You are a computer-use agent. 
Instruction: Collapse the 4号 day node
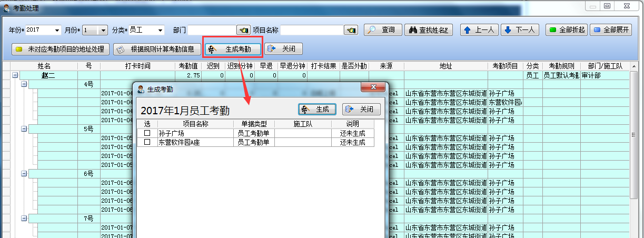pos(24,84)
